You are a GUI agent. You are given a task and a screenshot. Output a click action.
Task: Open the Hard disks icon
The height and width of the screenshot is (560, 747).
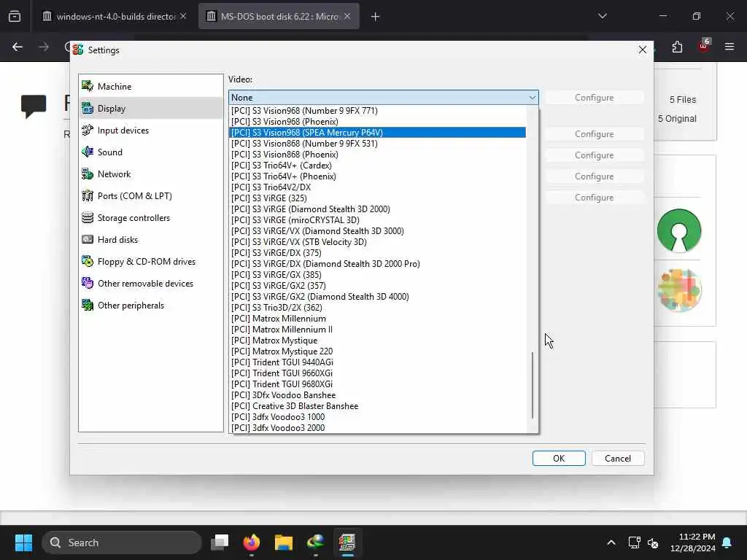[88, 239]
